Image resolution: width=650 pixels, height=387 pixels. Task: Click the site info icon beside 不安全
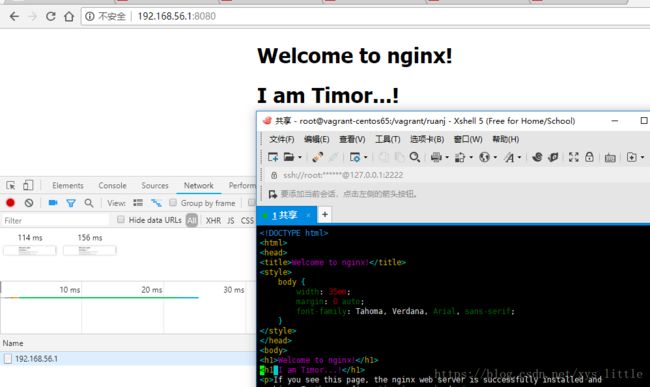point(90,16)
